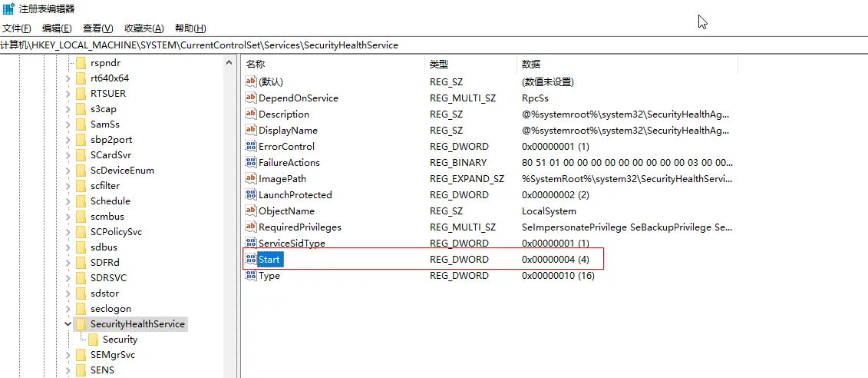This screenshot has width=868, height=378.
Task: Click the SecurityHealthService folder icon
Action: [x=81, y=324]
